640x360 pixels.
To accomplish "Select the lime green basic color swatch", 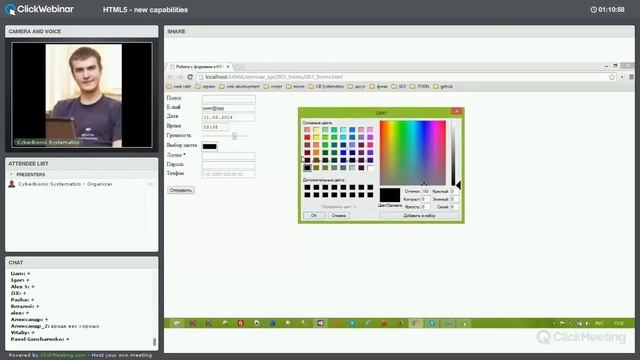I will pyautogui.click(x=325, y=138).
